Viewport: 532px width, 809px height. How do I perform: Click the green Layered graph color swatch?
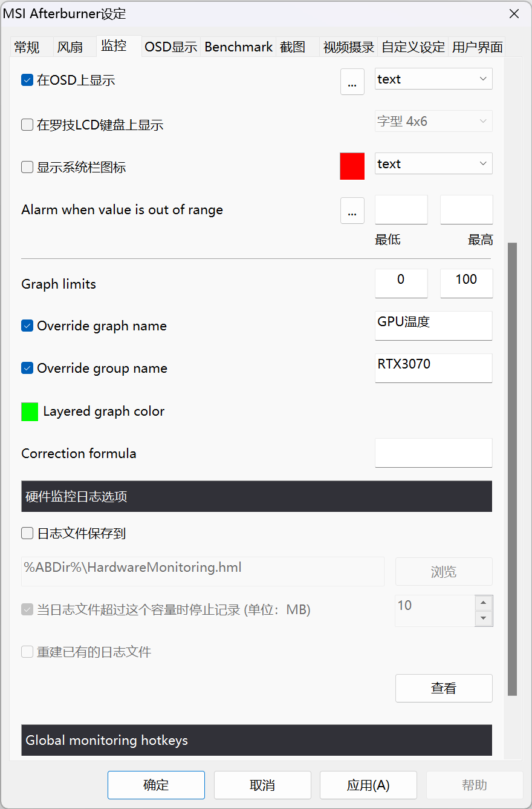pyautogui.click(x=30, y=411)
